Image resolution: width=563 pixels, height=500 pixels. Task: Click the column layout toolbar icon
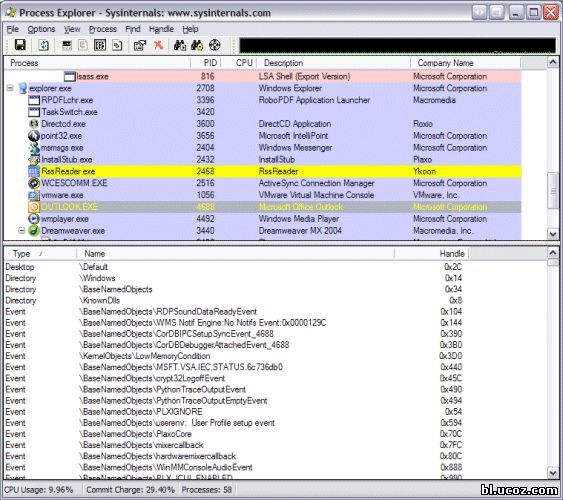tap(100, 45)
